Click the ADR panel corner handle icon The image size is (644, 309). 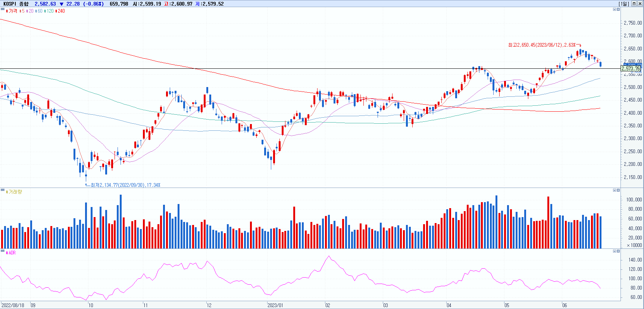point(3,251)
